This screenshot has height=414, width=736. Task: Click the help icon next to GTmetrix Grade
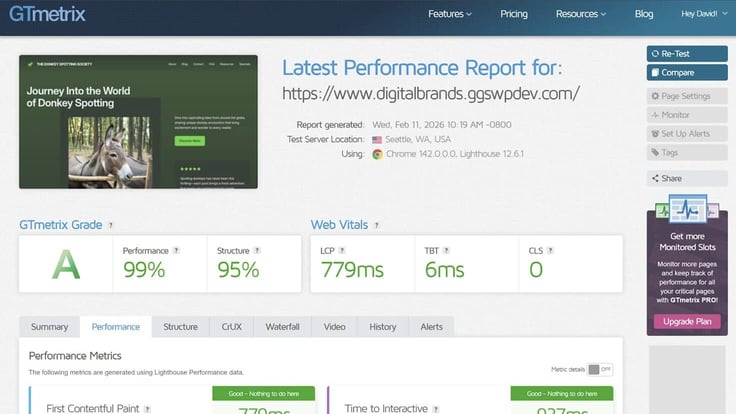click(111, 225)
